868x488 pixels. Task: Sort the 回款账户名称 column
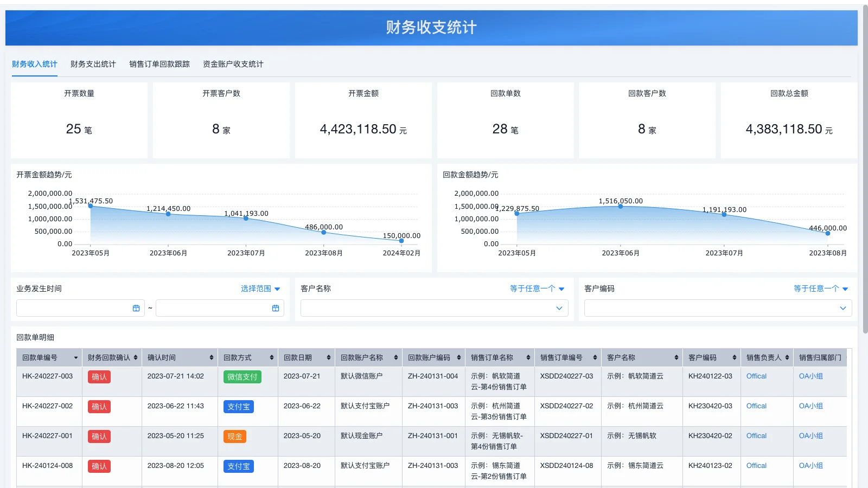(395, 357)
